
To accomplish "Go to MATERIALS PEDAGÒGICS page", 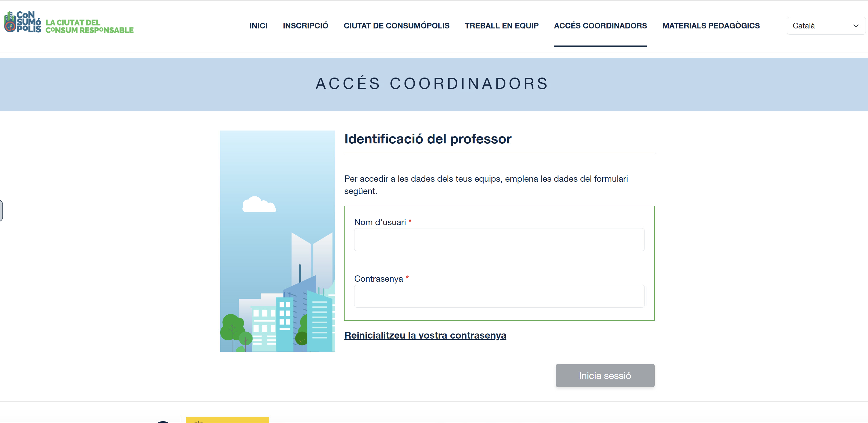I will tap(711, 26).
